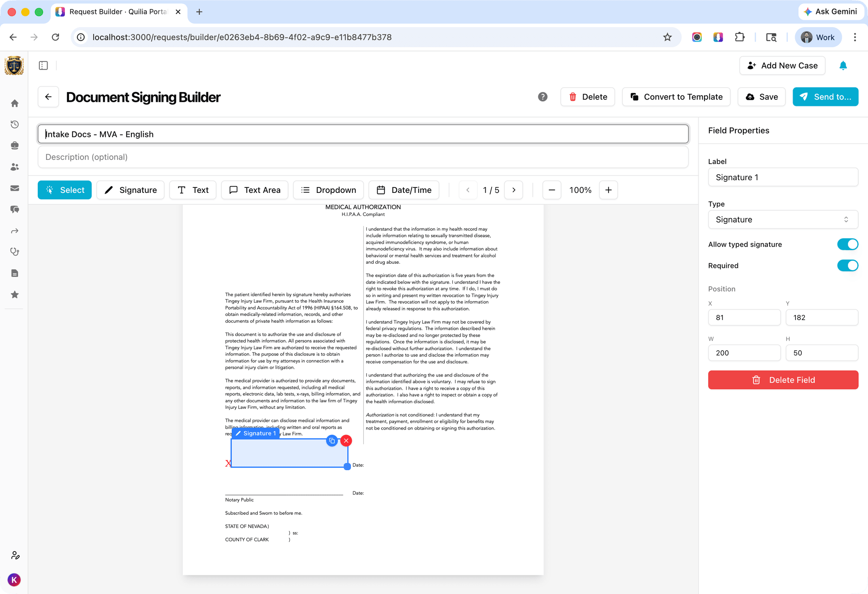The height and width of the screenshot is (594, 868).
Task: Open Cases using the briefcase sidebar icon
Action: [x=14, y=145]
